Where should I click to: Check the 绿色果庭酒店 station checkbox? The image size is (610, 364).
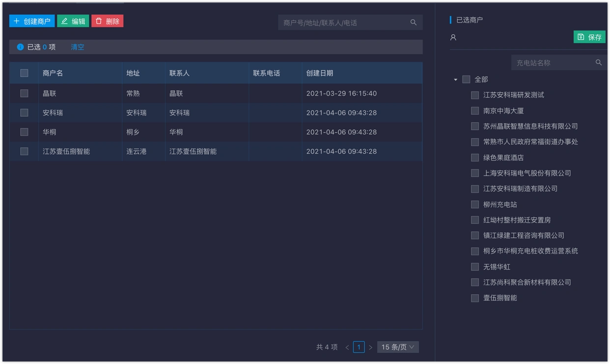(474, 157)
